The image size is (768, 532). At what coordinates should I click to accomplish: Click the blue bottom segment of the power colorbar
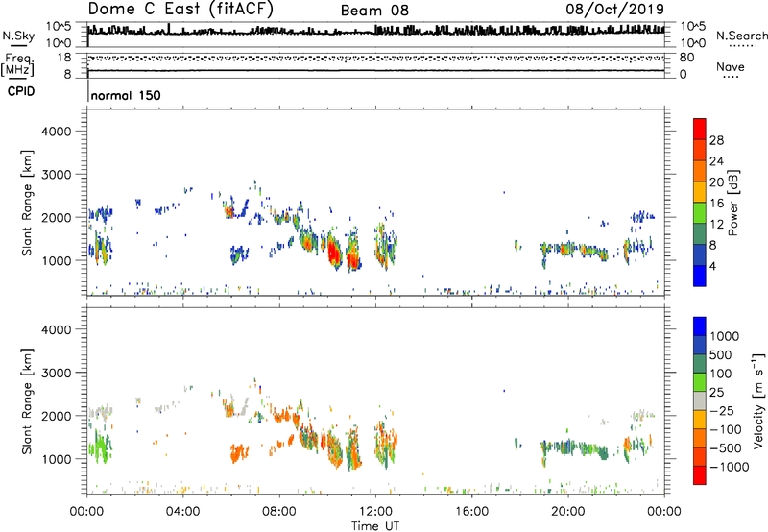coord(700,276)
